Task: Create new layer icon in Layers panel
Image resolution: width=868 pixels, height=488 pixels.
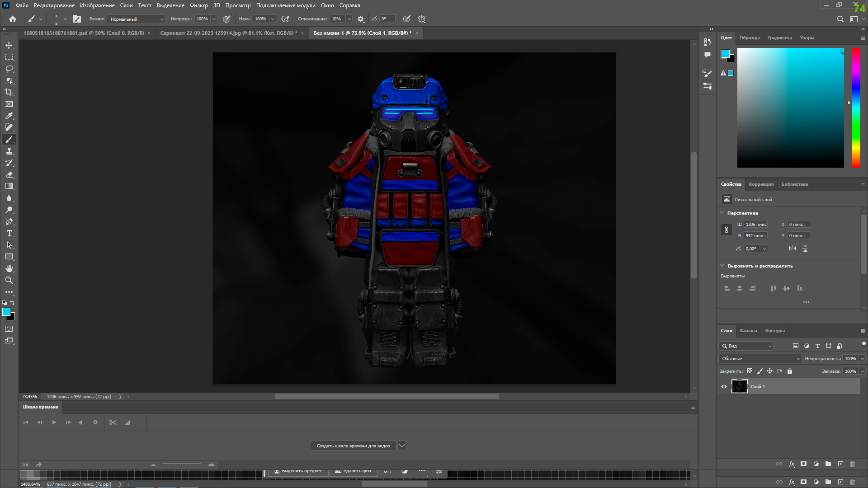Action: click(840, 464)
